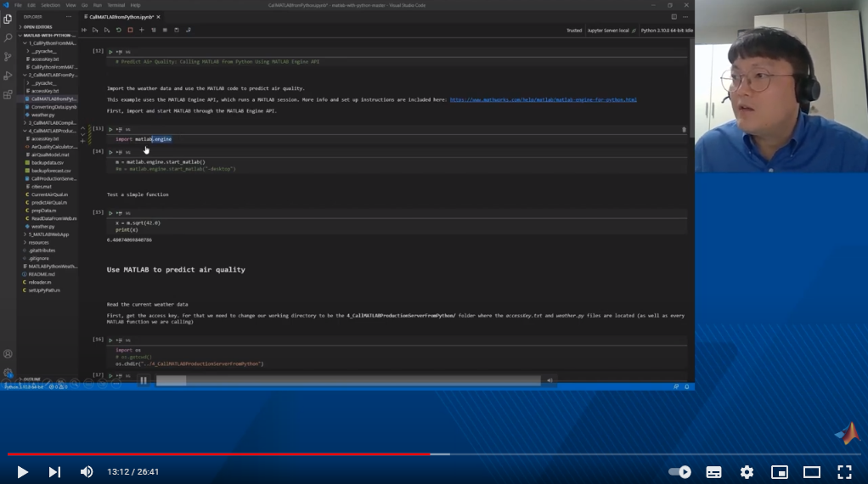868x484 pixels.
Task: Run cell [14] that starts MATLAB
Action: pyautogui.click(x=110, y=152)
